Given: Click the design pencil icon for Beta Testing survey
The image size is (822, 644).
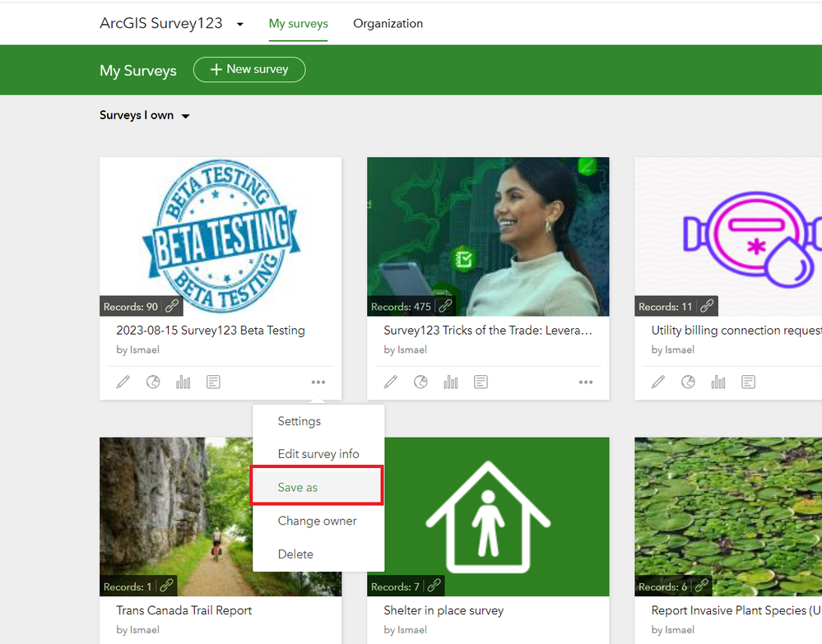Looking at the screenshot, I should tap(123, 382).
